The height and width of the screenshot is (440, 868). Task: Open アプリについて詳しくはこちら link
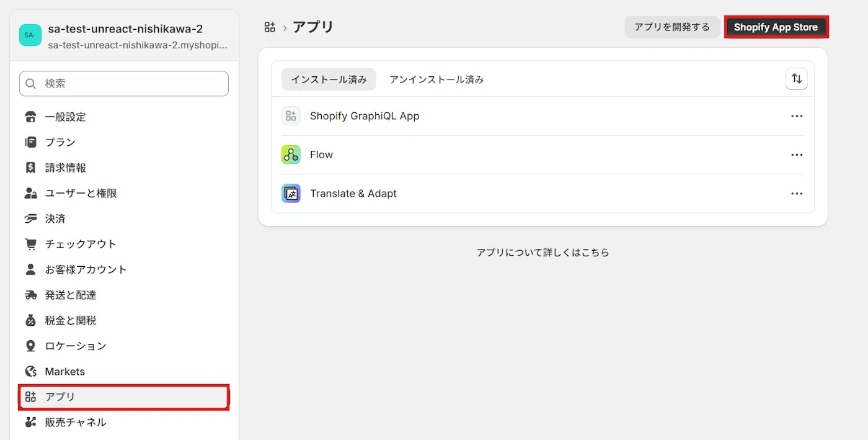(x=542, y=252)
